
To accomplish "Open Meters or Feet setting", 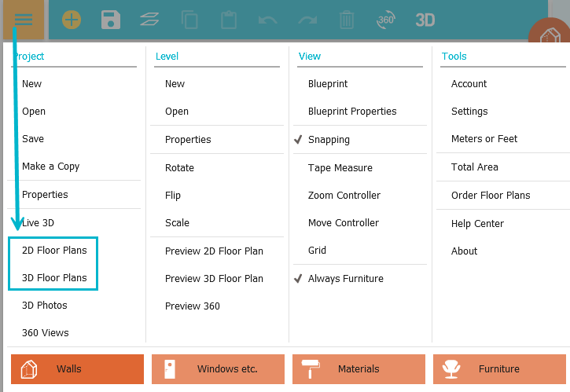I will pyautogui.click(x=484, y=139).
